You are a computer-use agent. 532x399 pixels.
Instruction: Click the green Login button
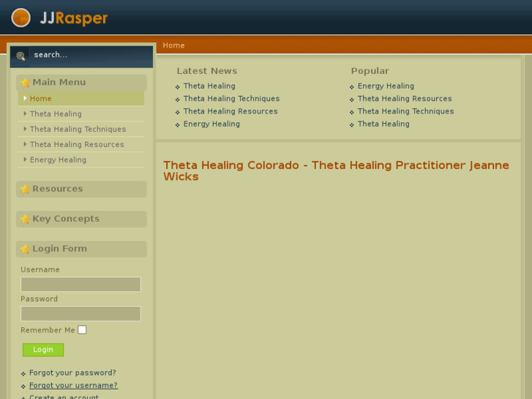point(43,350)
